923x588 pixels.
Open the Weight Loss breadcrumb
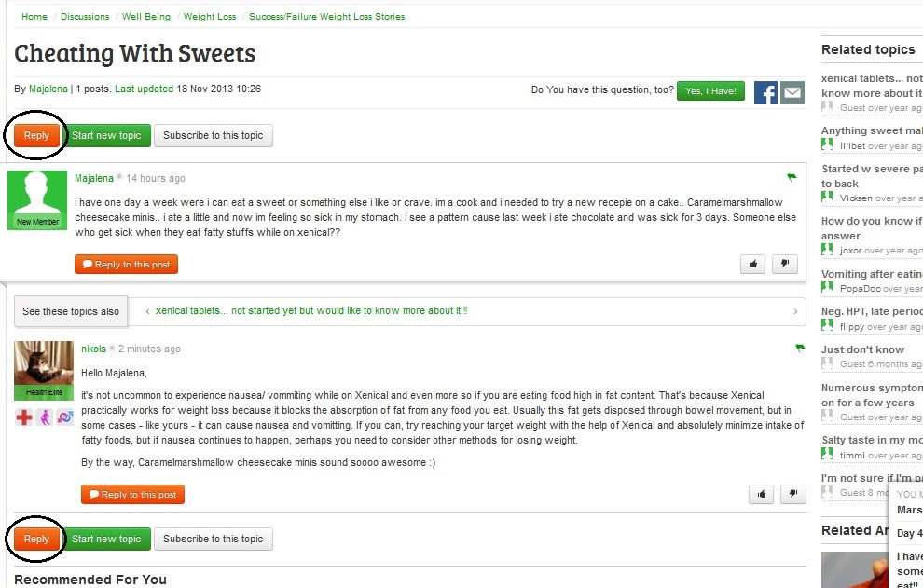pos(210,17)
